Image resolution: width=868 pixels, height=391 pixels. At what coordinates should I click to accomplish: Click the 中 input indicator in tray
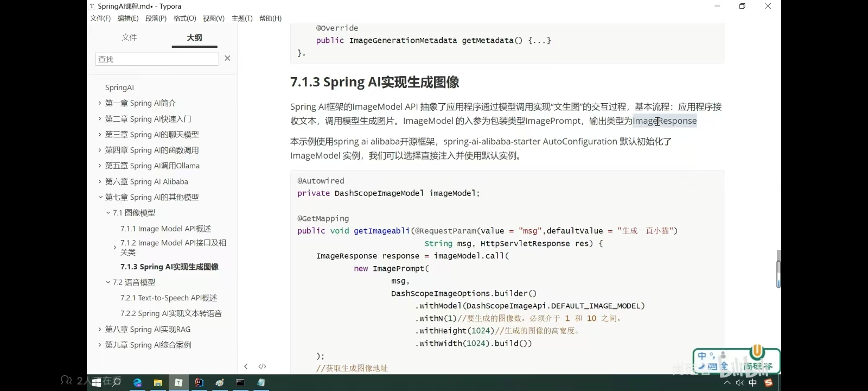pos(753,383)
